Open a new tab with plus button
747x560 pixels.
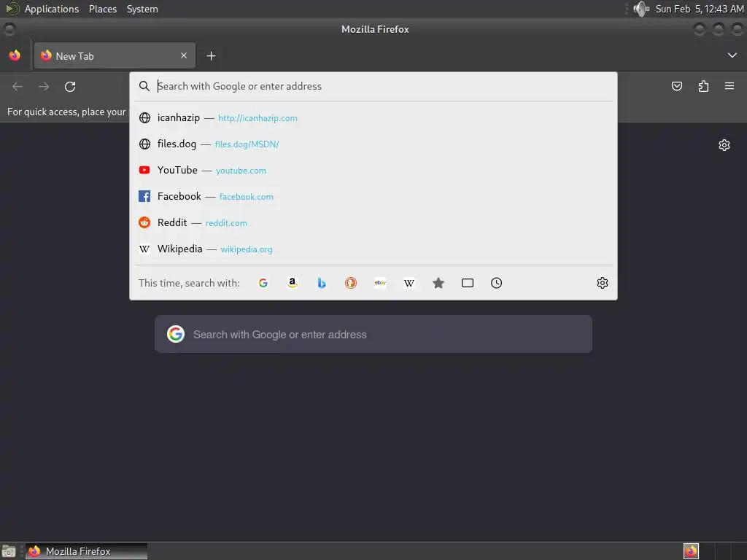pos(211,56)
